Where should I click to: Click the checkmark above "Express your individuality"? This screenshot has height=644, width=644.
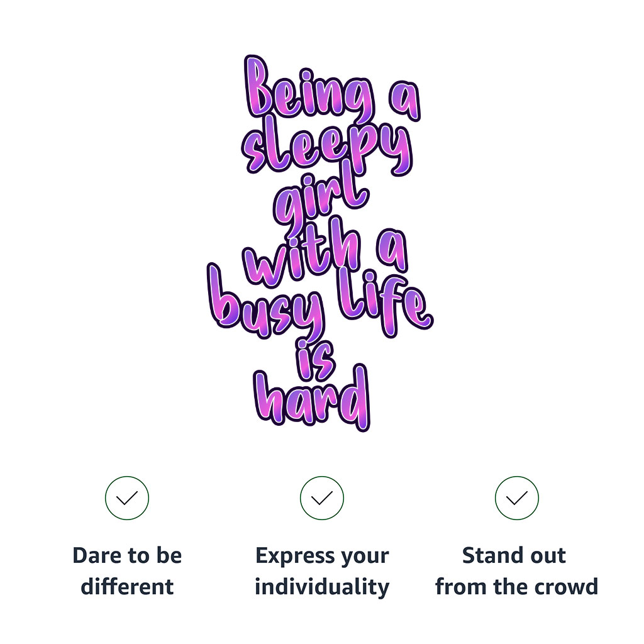pos(322,498)
